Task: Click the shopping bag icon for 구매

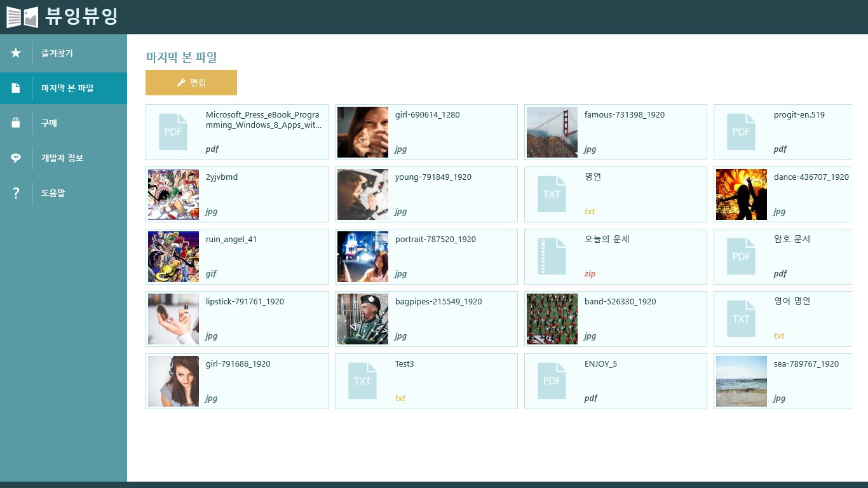Action: coord(16,123)
